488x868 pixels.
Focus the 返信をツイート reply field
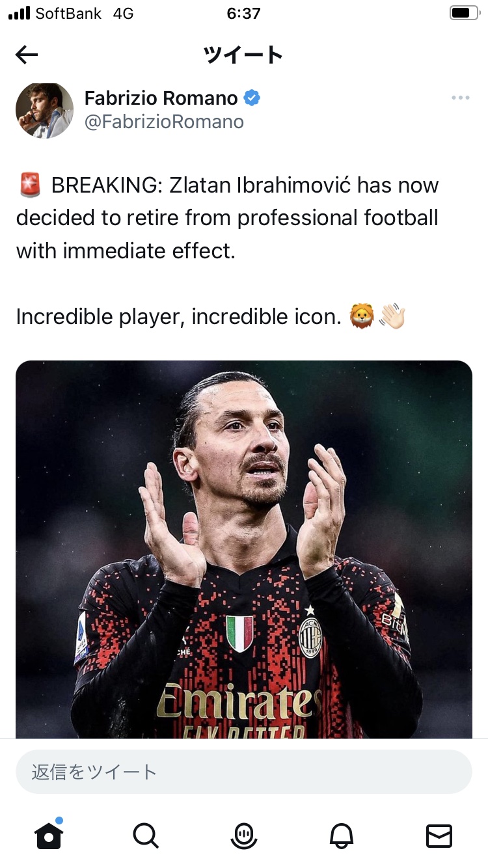tap(244, 772)
